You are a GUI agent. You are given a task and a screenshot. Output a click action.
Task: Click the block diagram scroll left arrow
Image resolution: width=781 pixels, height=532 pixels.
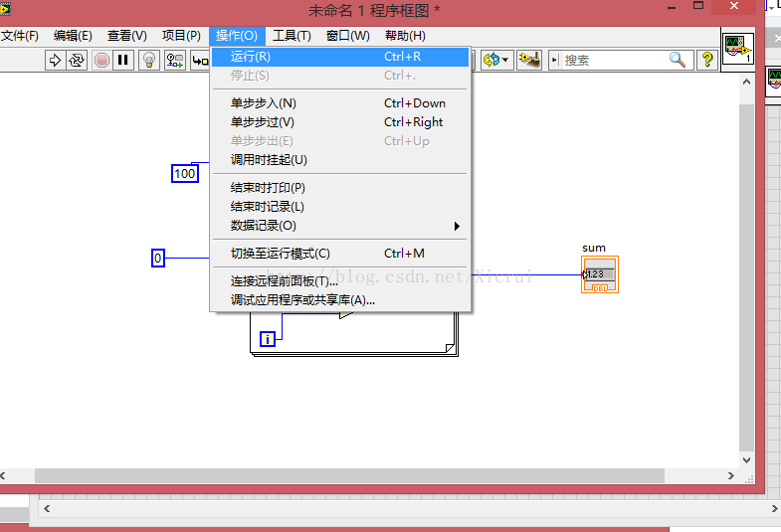pyautogui.click(x=3, y=475)
